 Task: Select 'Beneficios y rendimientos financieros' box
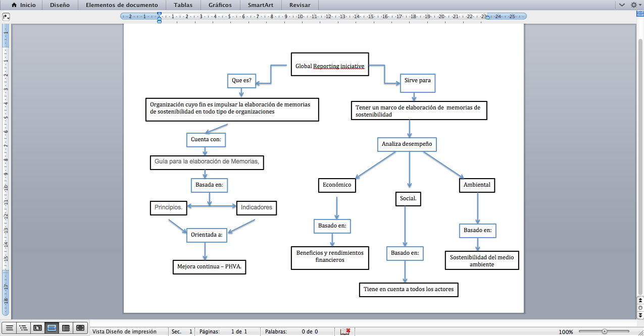[x=330, y=257]
